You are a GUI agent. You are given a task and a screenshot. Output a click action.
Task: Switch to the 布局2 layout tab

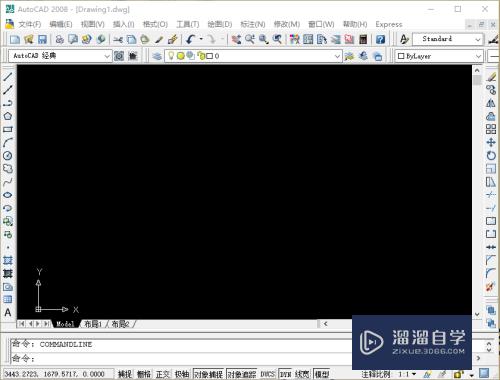click(x=120, y=324)
